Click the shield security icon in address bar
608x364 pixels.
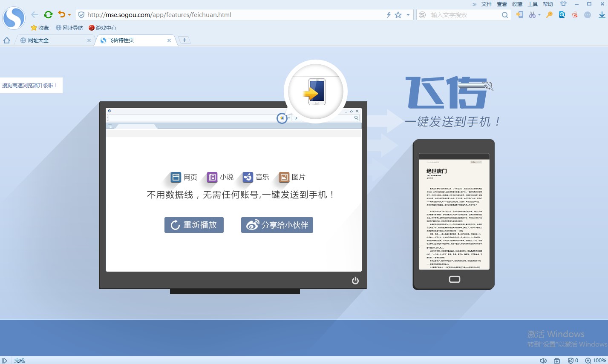tap(81, 15)
